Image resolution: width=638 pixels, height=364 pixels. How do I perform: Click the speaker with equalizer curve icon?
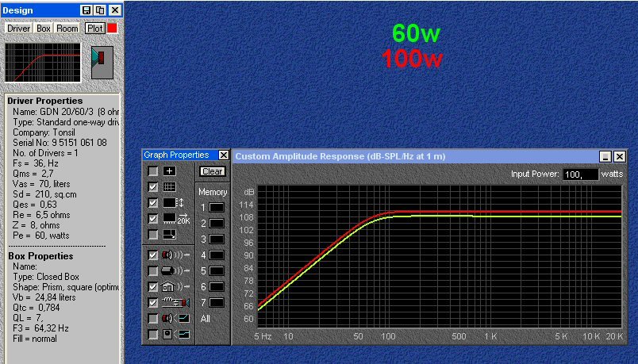coord(176,319)
